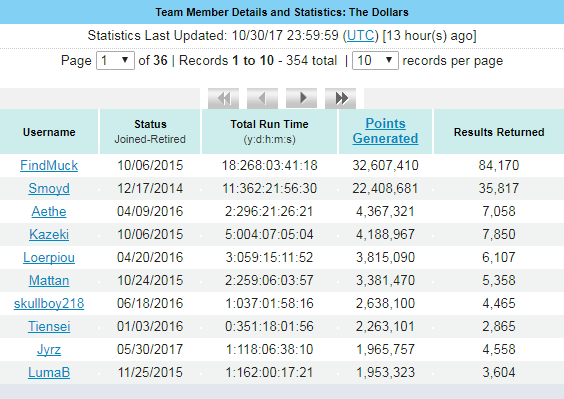
Task: Select Mattan's run time 2:259:06:03:57
Action: click(269, 281)
